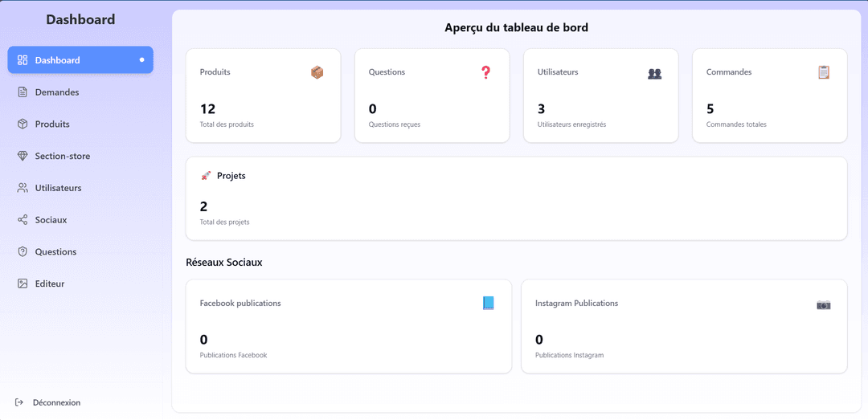This screenshot has width=868, height=420.
Task: Click the red question mark icon
Action: pos(485,72)
